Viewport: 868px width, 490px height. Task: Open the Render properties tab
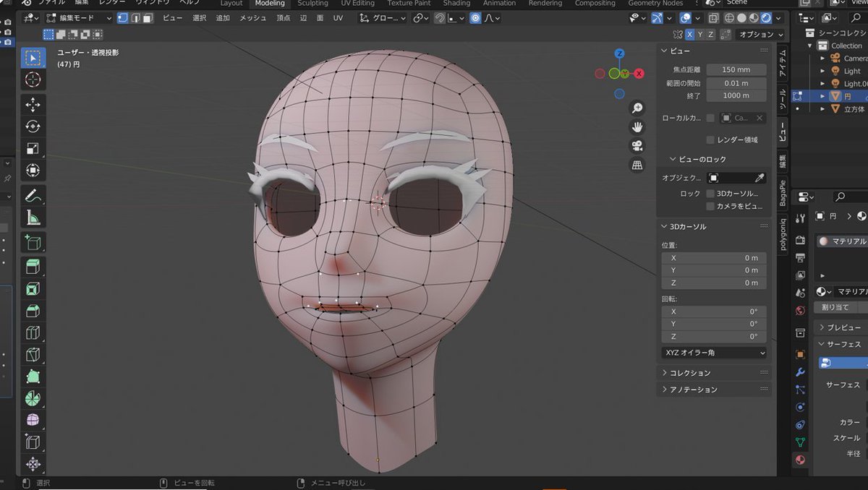click(800, 240)
